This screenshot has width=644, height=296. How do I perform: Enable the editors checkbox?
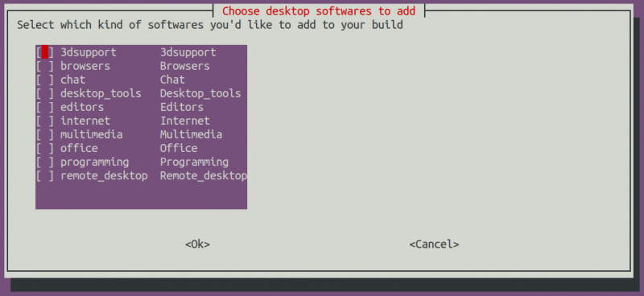click(45, 107)
